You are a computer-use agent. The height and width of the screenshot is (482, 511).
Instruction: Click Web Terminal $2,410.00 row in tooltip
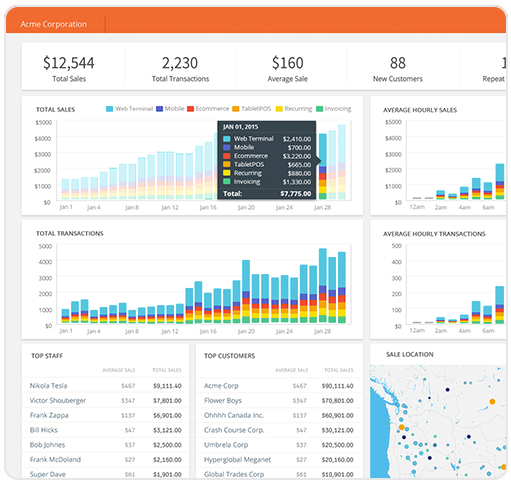(x=267, y=139)
